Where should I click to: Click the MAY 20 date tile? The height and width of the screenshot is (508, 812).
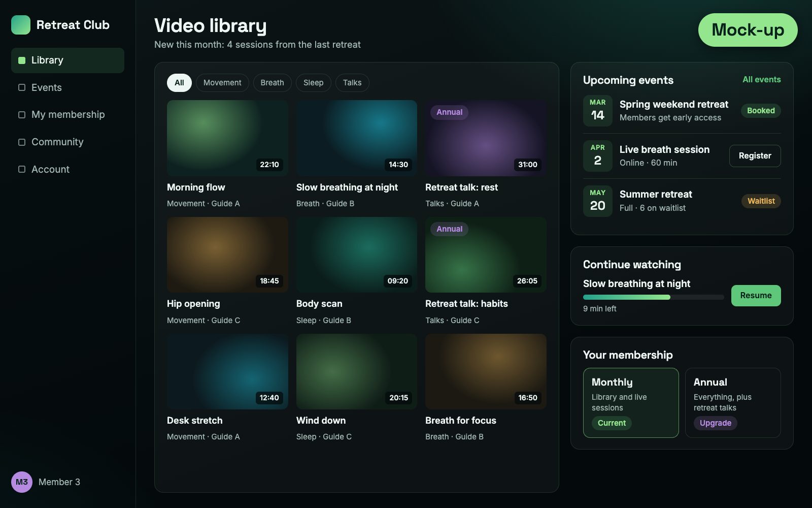pyautogui.click(x=598, y=201)
